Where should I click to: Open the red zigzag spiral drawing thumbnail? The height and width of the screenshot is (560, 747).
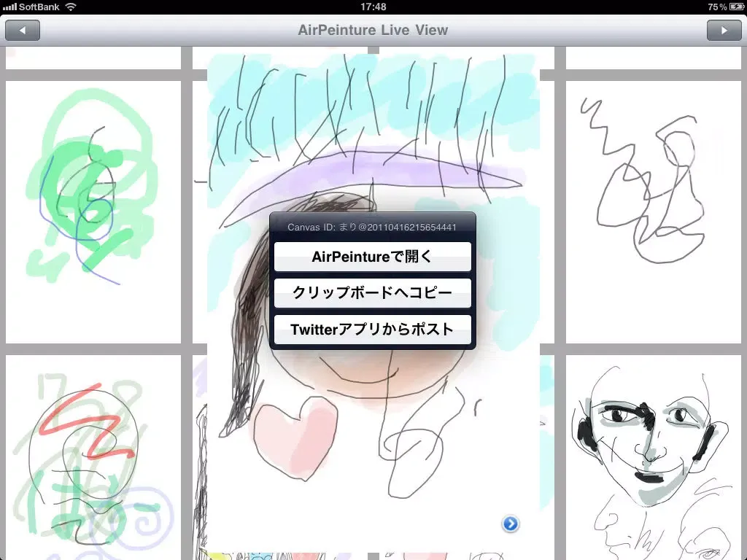pos(93,457)
